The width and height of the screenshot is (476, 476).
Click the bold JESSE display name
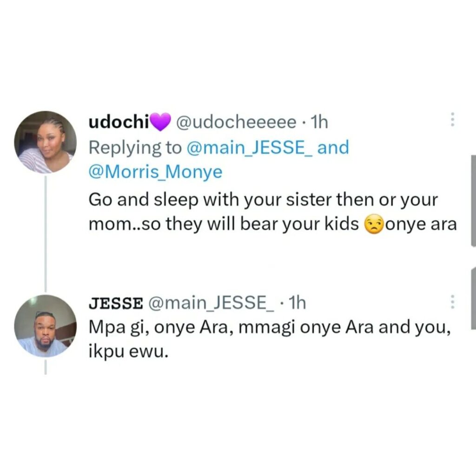(x=116, y=304)
